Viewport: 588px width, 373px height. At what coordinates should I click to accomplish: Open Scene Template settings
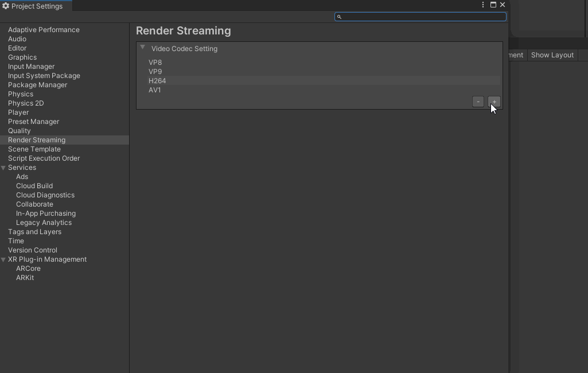click(x=34, y=149)
